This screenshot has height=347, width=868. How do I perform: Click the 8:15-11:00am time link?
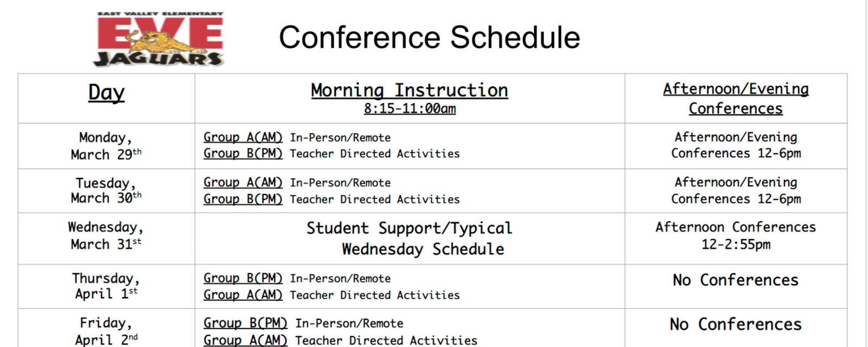410,108
